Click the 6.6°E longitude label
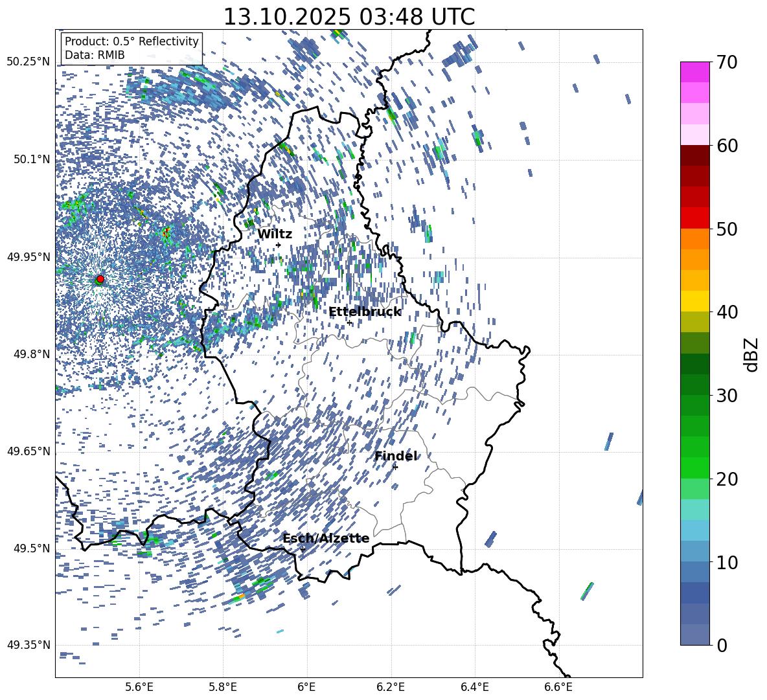Image resolution: width=767 pixels, height=700 pixels. point(558,687)
